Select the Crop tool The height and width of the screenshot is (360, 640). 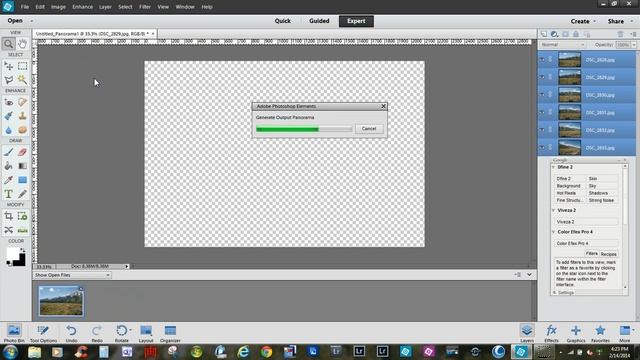[x=8, y=216]
